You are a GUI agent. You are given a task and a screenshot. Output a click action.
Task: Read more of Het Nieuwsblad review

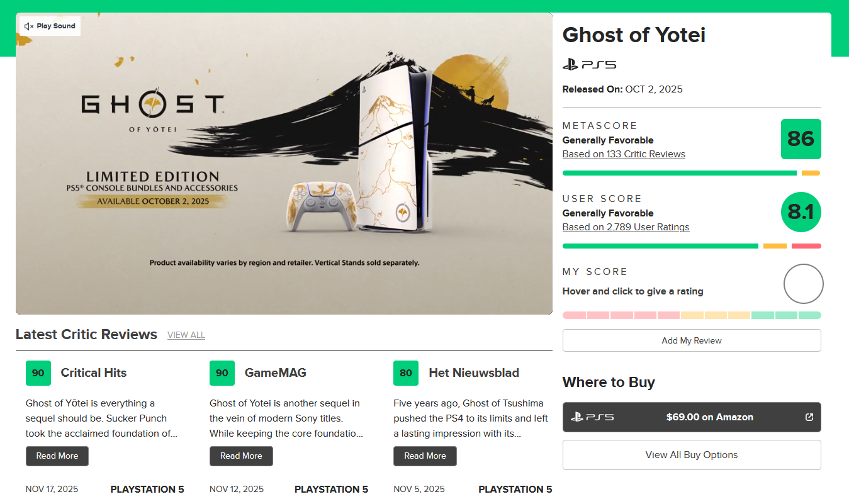tap(425, 456)
